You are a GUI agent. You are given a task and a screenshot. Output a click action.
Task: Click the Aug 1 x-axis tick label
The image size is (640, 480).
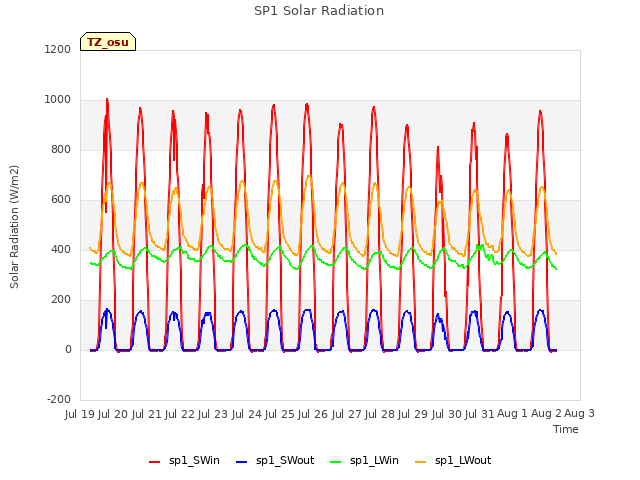512,413
